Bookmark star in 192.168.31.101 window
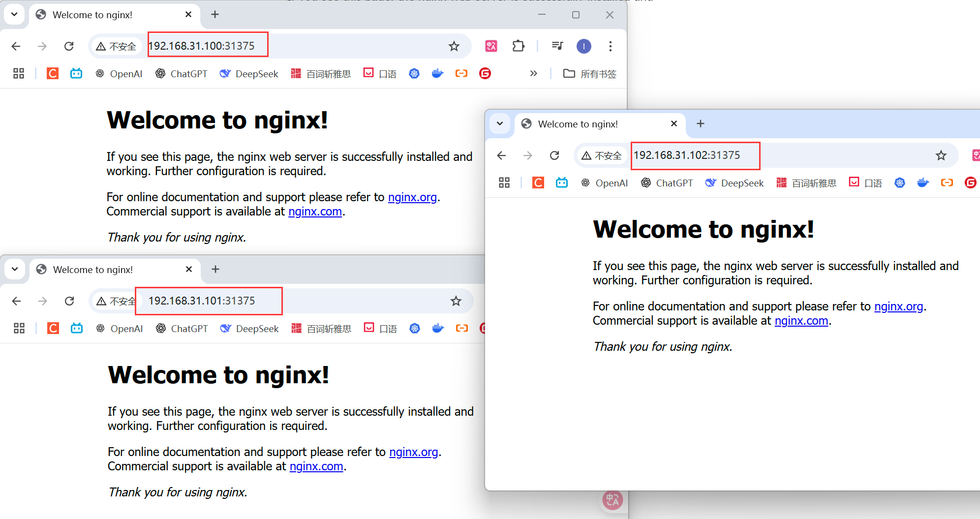 pyautogui.click(x=456, y=301)
